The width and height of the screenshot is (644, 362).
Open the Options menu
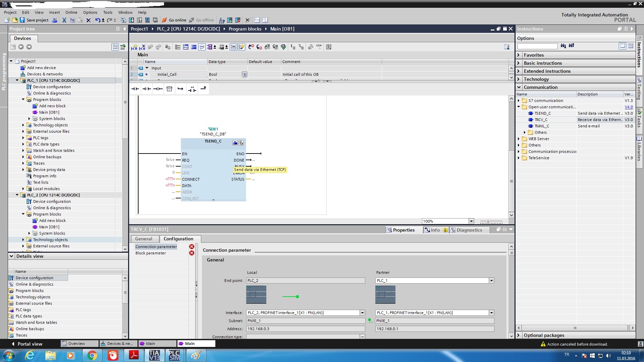tap(90, 12)
